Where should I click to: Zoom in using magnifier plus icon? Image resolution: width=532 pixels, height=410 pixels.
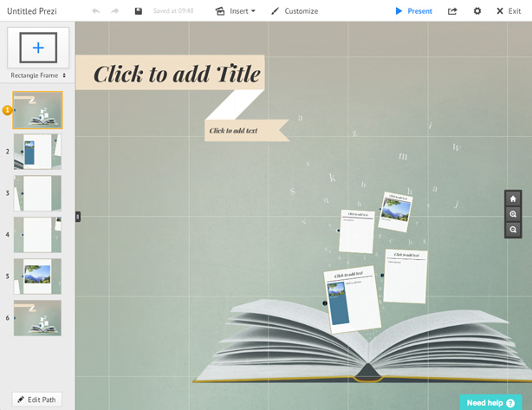[513, 214]
